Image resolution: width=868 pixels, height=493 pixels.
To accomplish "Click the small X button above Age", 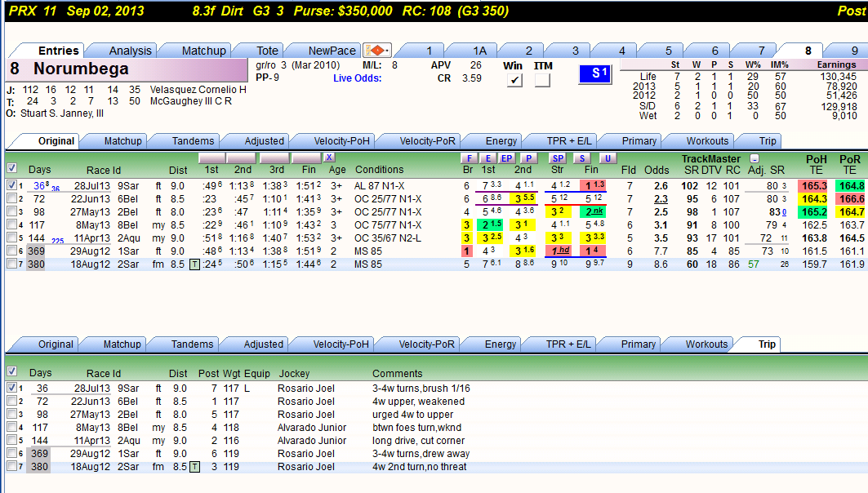I will [x=329, y=158].
